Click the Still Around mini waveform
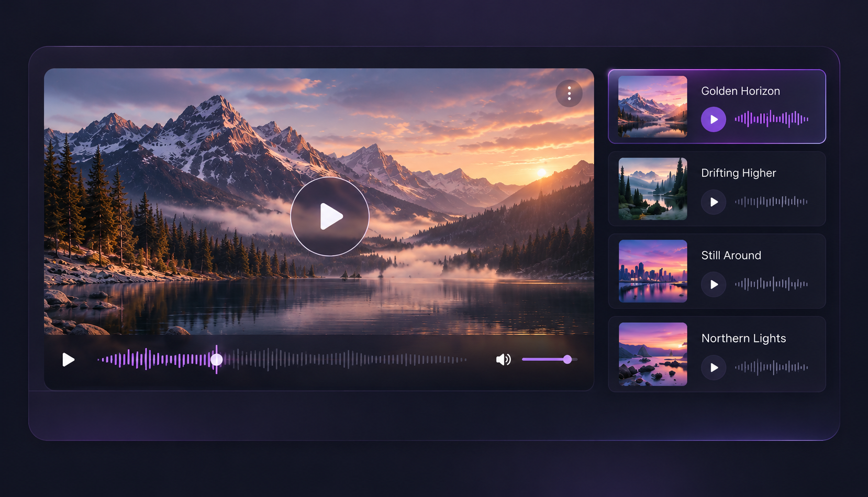The image size is (868, 497). click(x=771, y=284)
